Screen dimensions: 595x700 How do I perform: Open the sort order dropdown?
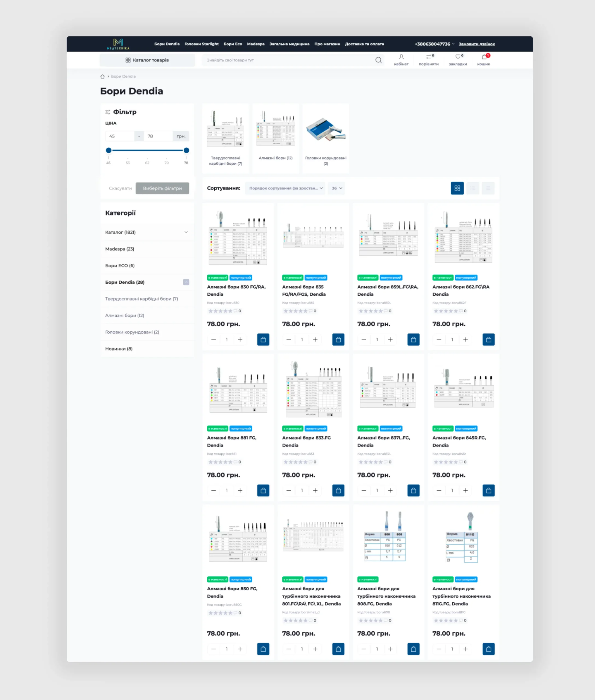click(285, 188)
